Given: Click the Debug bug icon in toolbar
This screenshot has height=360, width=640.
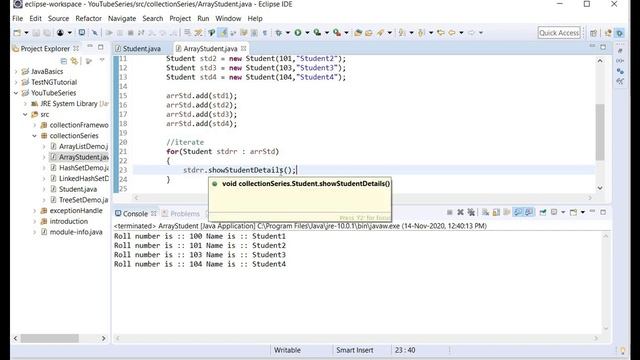Looking at the screenshot, I should (x=279, y=33).
